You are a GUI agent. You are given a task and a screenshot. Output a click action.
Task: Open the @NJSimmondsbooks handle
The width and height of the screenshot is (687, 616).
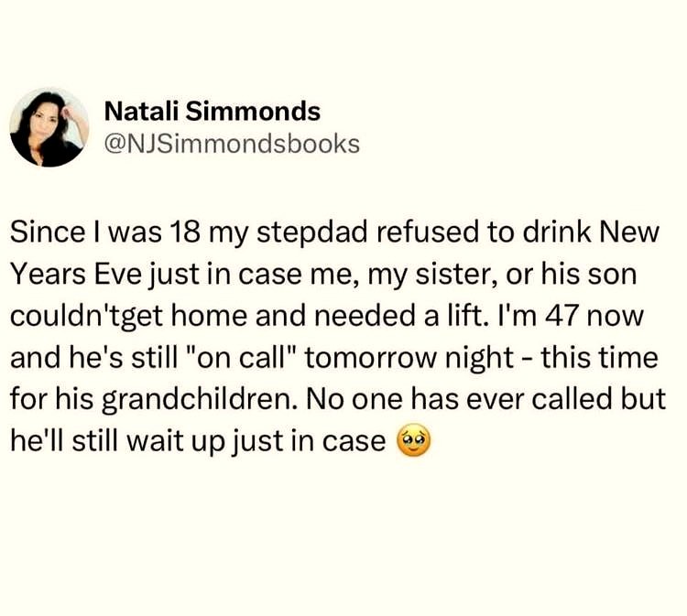point(233,144)
